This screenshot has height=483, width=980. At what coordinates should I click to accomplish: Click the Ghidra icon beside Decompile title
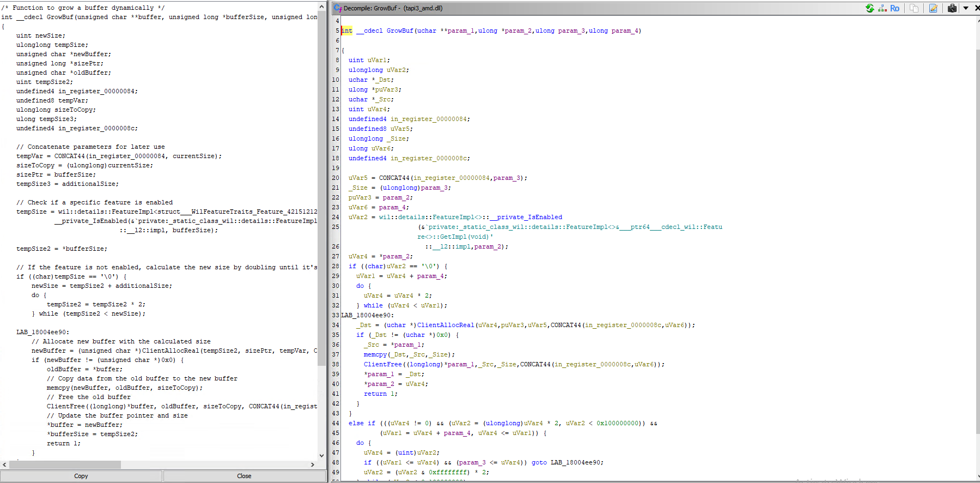338,8
